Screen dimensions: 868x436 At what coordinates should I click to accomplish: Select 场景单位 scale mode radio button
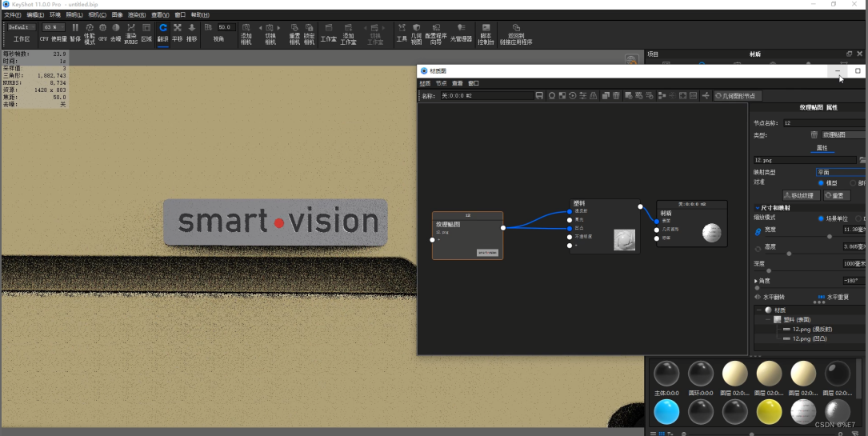[x=821, y=218]
